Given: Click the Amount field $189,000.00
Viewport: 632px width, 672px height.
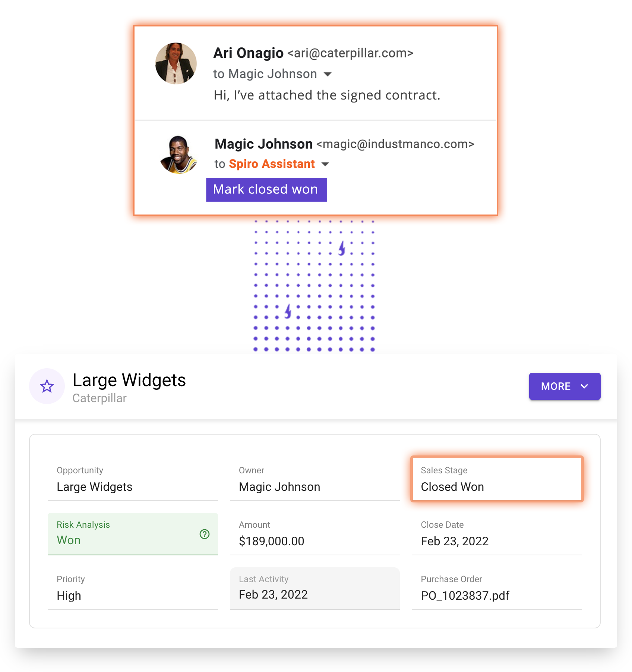Looking at the screenshot, I should point(315,534).
